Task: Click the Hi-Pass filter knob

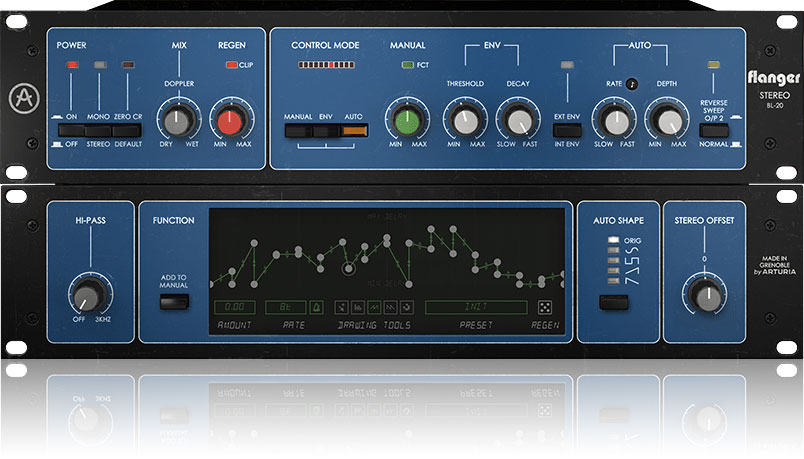Action: [x=90, y=294]
